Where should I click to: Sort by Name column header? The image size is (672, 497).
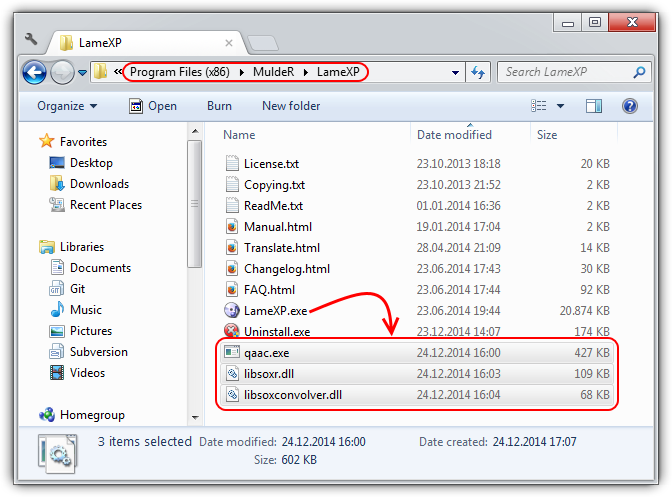point(239,135)
